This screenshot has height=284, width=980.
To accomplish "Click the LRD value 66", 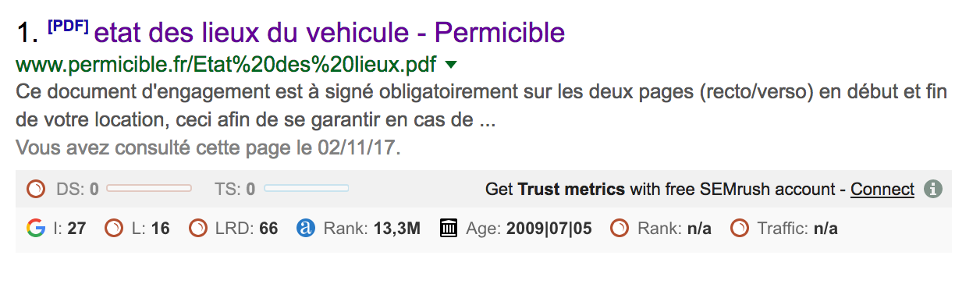I will click(x=268, y=229).
